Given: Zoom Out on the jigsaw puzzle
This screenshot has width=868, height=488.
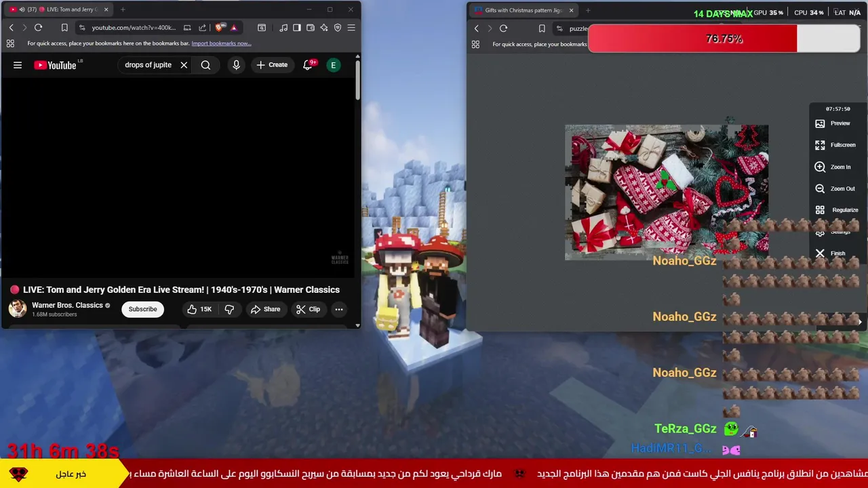Looking at the screenshot, I should click(x=835, y=188).
